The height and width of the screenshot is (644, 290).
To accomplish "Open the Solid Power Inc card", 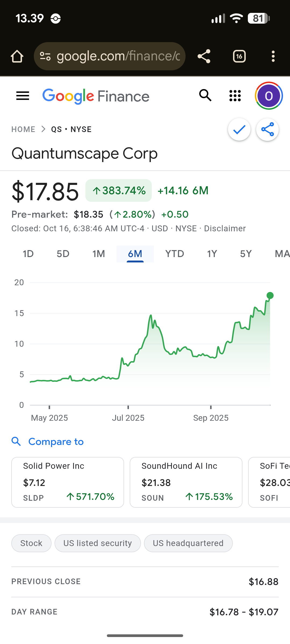I will [68, 482].
